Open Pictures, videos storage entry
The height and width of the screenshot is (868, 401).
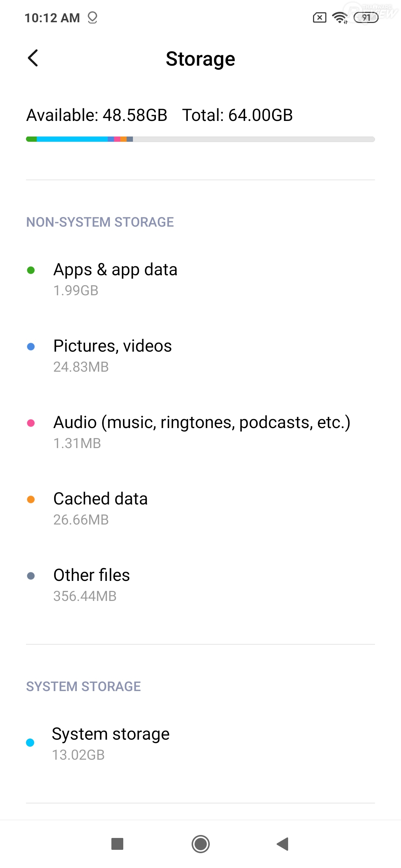click(113, 355)
